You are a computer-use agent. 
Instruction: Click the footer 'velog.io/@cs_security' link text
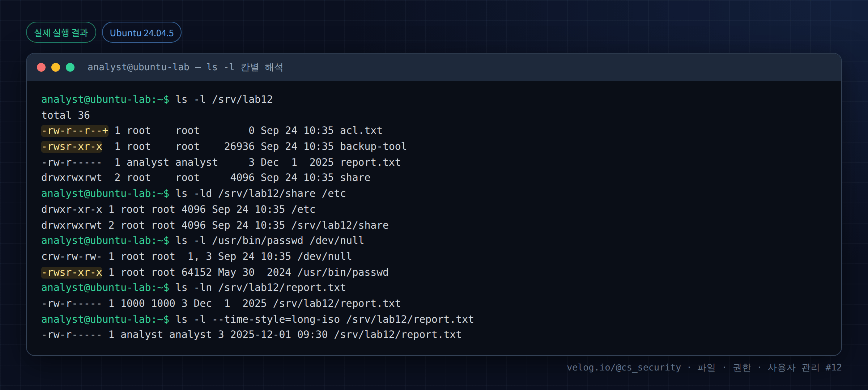pos(624,368)
